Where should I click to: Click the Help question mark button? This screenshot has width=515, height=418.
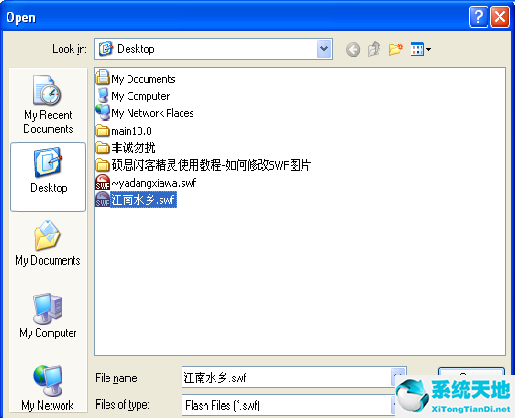coord(478,17)
